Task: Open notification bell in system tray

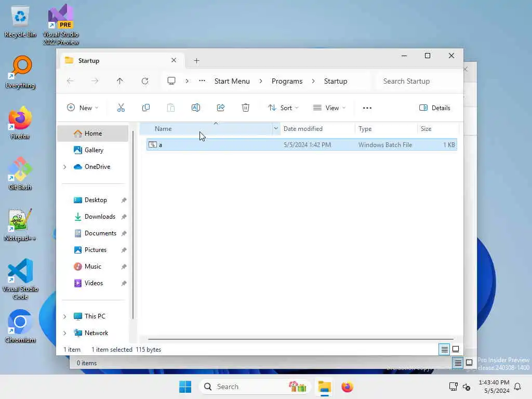Action: (517, 387)
